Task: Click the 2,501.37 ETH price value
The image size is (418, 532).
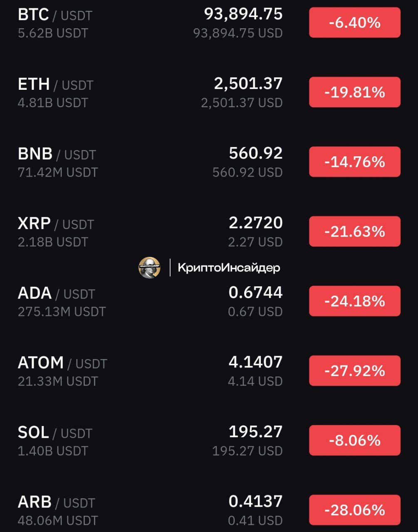Action: [x=248, y=84]
